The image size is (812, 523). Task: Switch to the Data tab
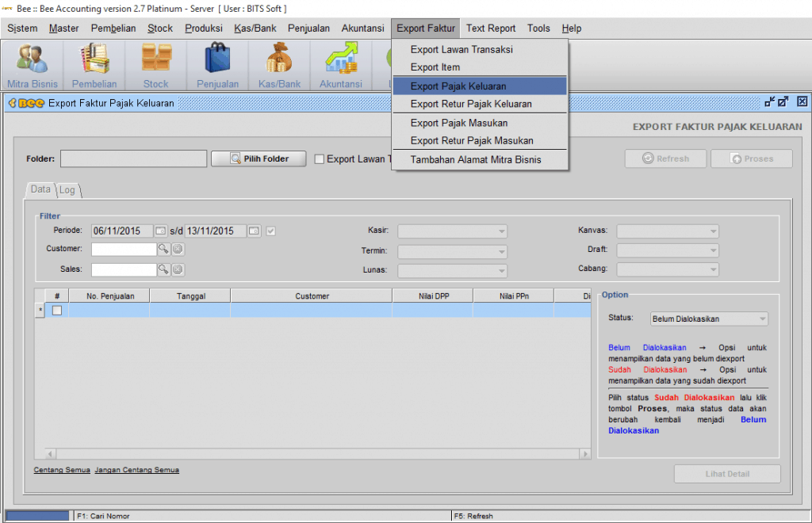40,189
